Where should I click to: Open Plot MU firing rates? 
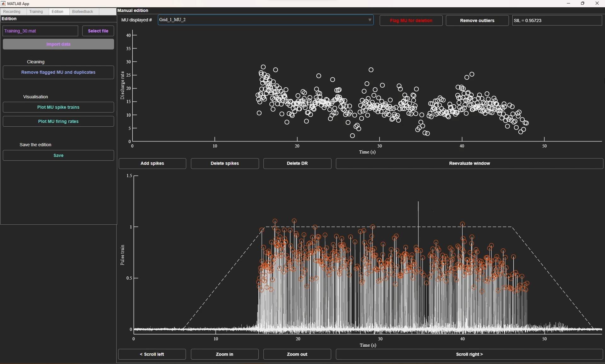58,122
